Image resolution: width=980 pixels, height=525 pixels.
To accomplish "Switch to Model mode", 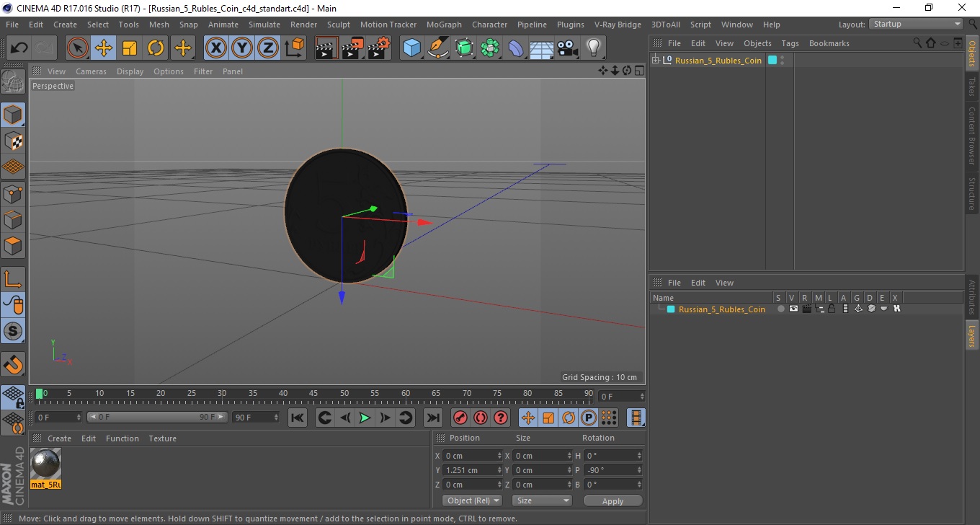I will [x=13, y=115].
